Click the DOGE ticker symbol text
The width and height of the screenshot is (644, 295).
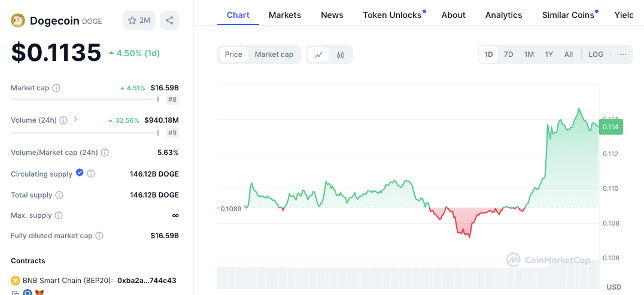click(92, 22)
